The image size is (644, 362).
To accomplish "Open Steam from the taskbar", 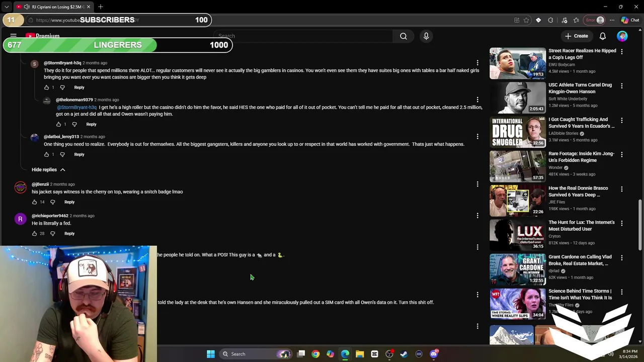I will (x=404, y=354).
